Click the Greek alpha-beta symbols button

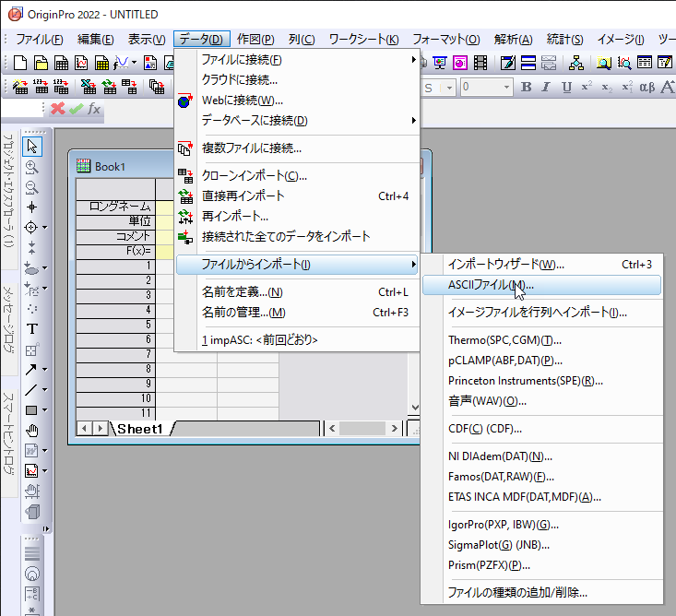647,87
